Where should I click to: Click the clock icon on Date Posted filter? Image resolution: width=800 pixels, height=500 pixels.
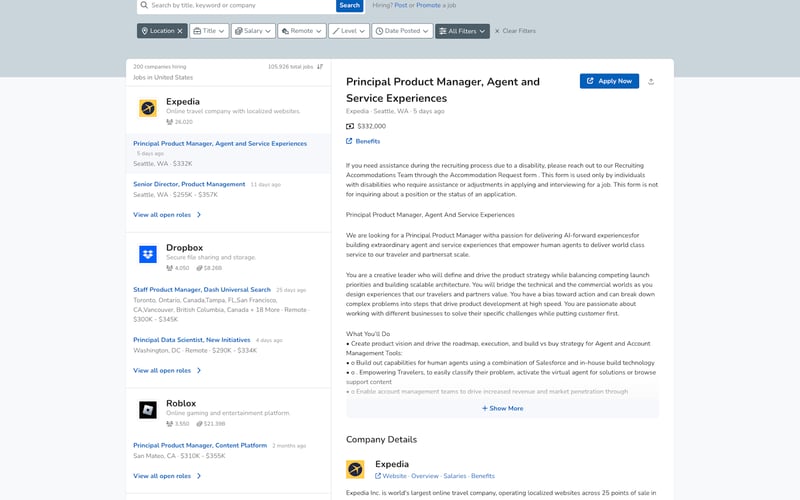point(379,31)
